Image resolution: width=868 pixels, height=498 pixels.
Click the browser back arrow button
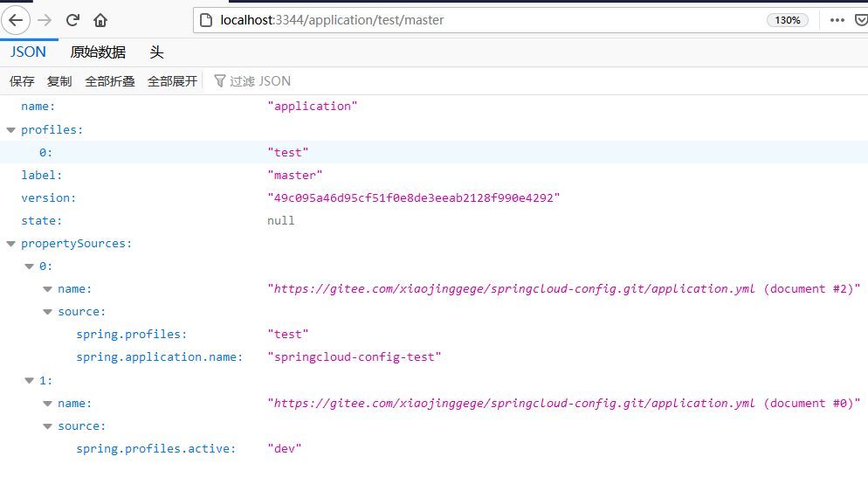[16, 19]
